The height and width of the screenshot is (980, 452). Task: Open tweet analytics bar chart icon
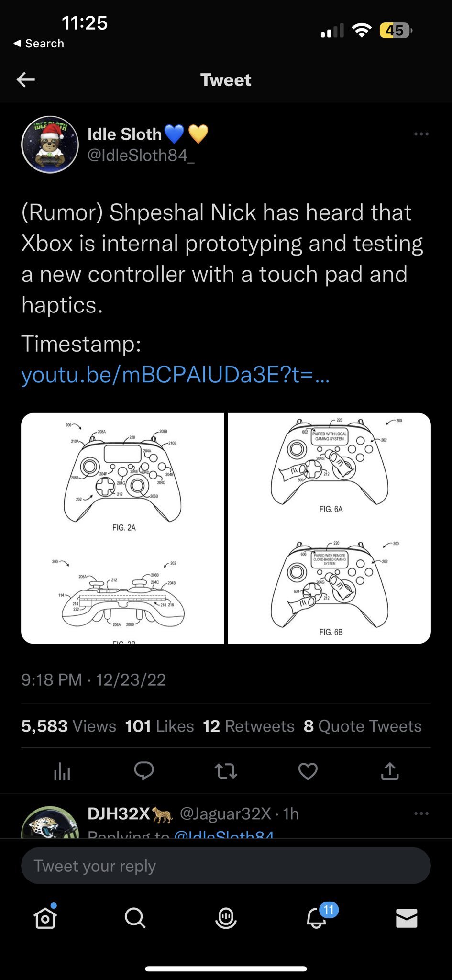point(62,771)
